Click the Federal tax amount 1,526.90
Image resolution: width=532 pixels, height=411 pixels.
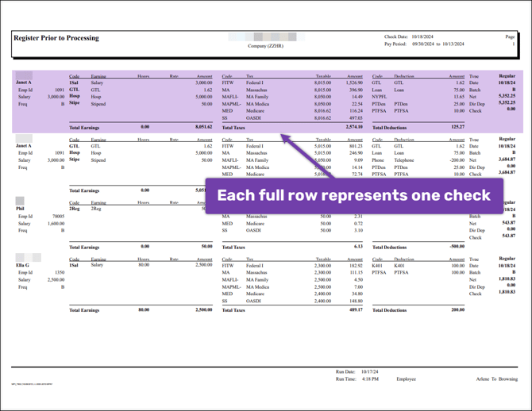(x=354, y=83)
